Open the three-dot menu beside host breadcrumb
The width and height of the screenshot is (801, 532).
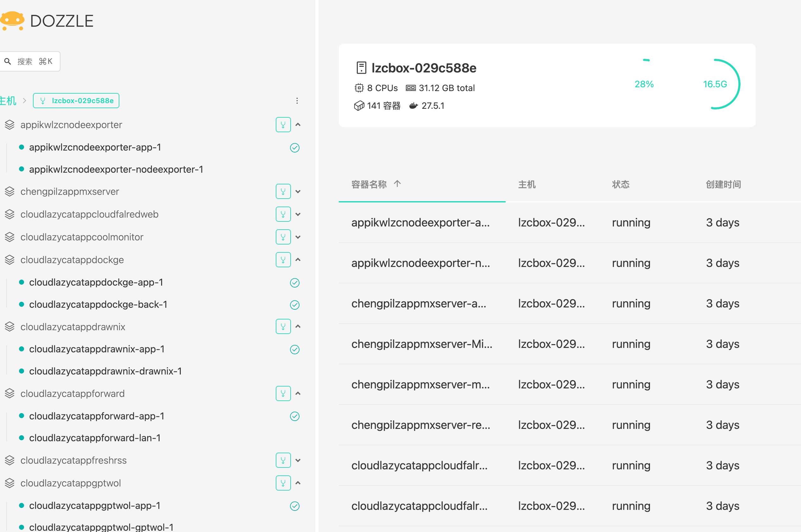pos(297,101)
